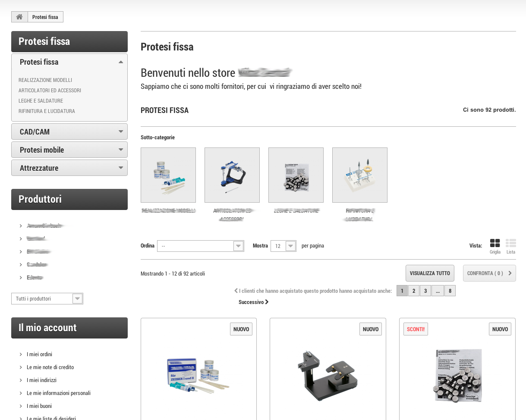Switch to Lista list view

pyautogui.click(x=511, y=244)
